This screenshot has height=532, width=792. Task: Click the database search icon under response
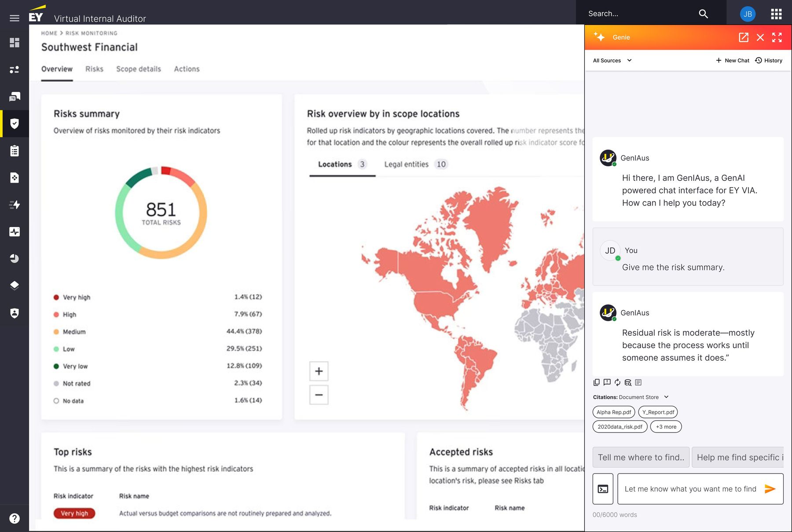[x=628, y=382]
